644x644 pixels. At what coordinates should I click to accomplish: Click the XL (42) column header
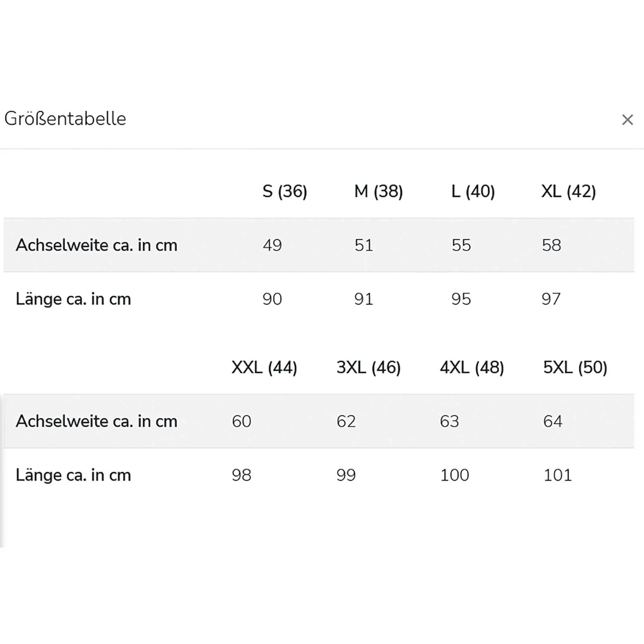coord(568,191)
